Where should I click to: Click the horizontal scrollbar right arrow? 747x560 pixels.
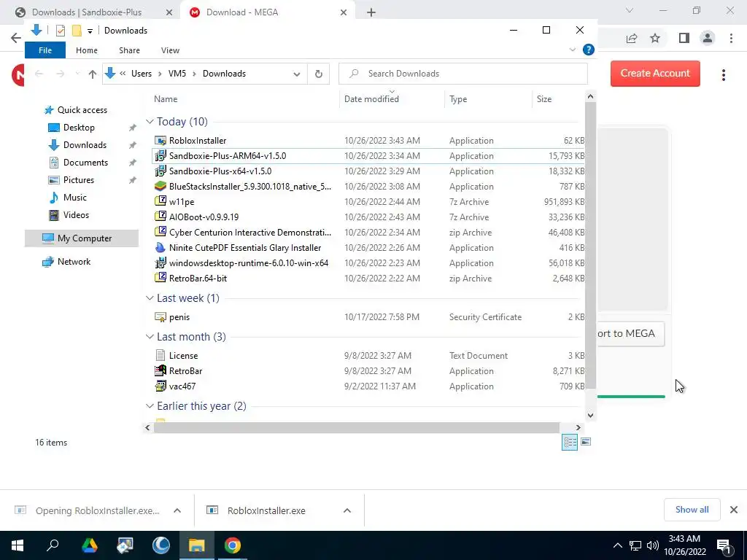578,427
